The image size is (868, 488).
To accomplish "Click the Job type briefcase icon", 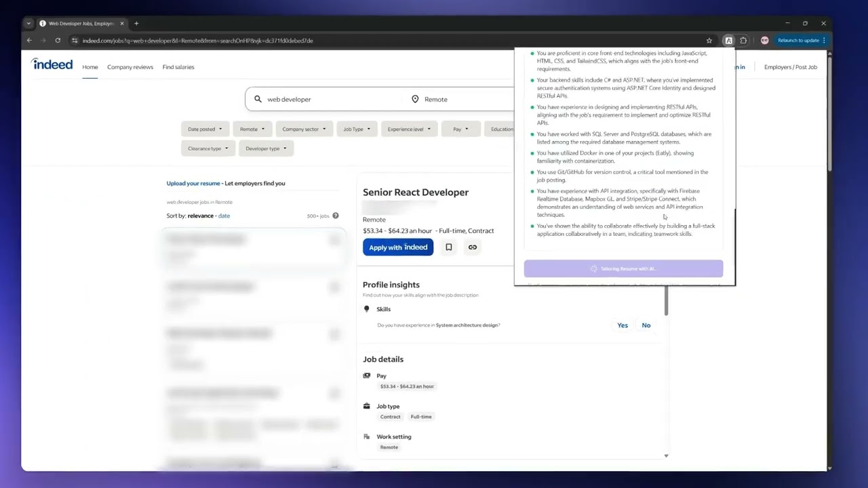I will [367, 406].
